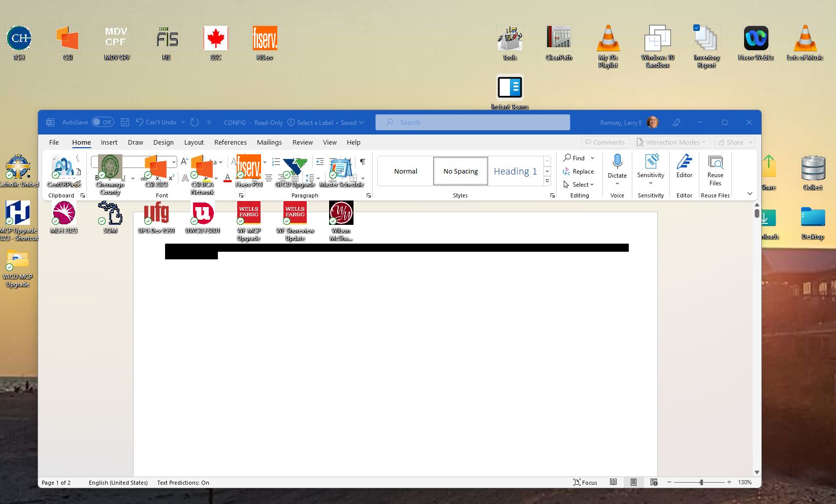Click the red font color A icon
Screen dimensions: 836x504
tap(228, 178)
